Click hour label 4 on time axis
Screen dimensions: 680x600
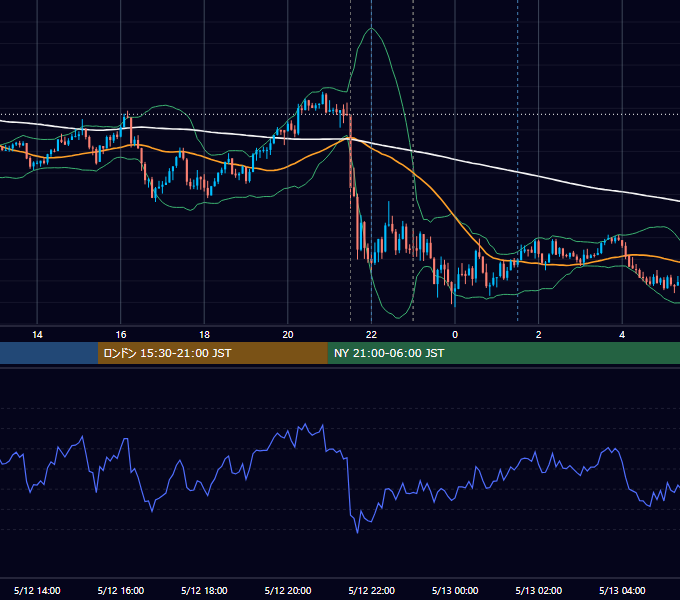pos(622,335)
